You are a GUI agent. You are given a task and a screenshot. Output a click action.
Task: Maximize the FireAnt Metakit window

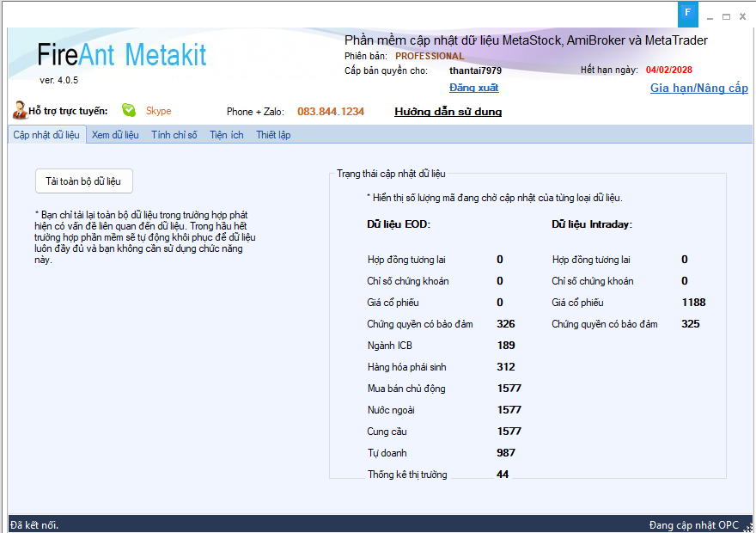727,15
